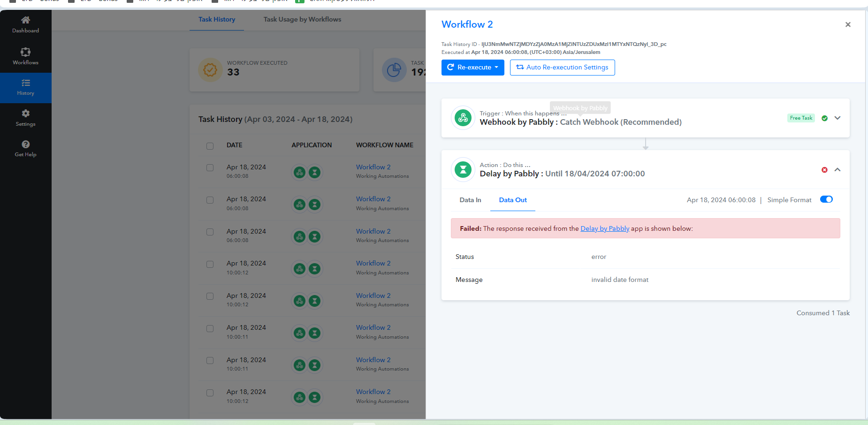The height and width of the screenshot is (425, 868).
Task: Switch to the Task History tab
Action: click(x=217, y=20)
